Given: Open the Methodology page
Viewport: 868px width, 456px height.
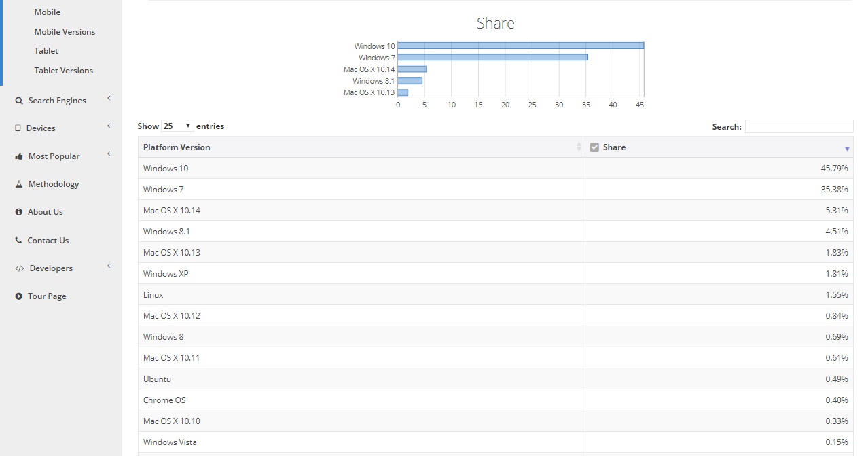Looking at the screenshot, I should pos(54,184).
